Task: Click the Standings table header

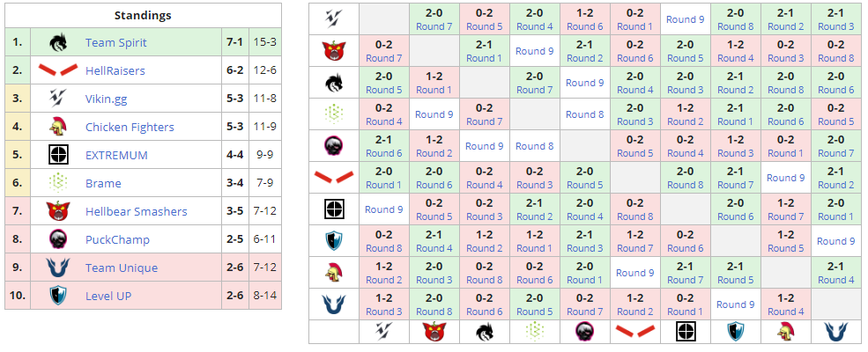Action: pos(143,15)
